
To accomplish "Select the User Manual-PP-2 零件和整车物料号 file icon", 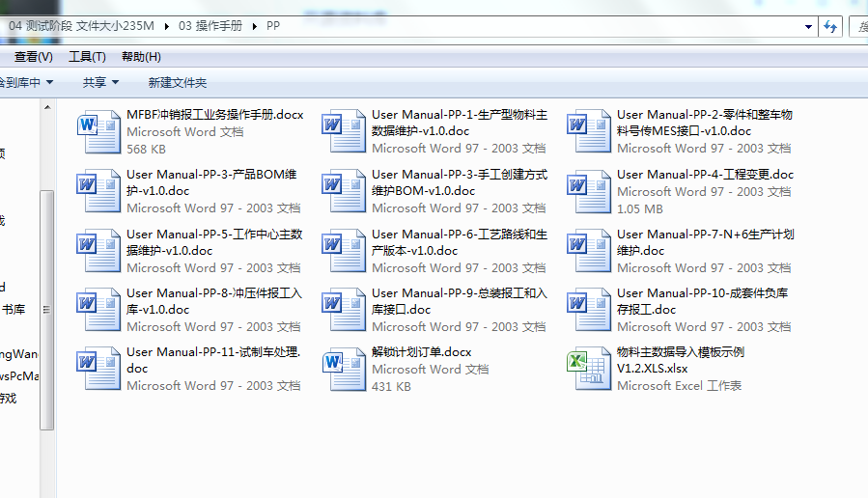I will [x=588, y=132].
